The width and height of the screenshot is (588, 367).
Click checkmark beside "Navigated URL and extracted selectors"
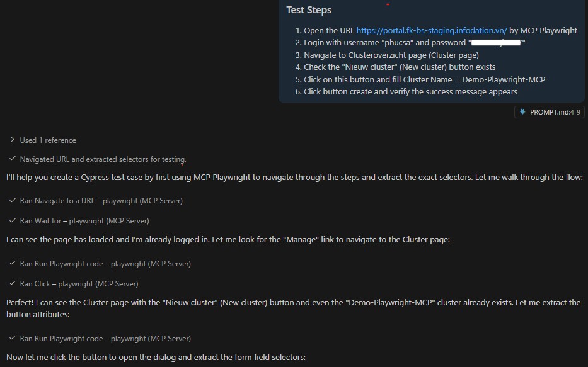click(13, 159)
